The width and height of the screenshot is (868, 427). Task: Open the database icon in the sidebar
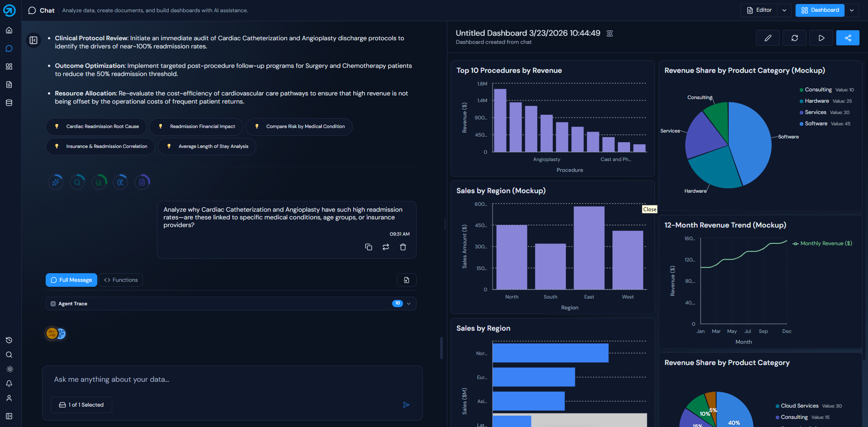pyautogui.click(x=9, y=103)
